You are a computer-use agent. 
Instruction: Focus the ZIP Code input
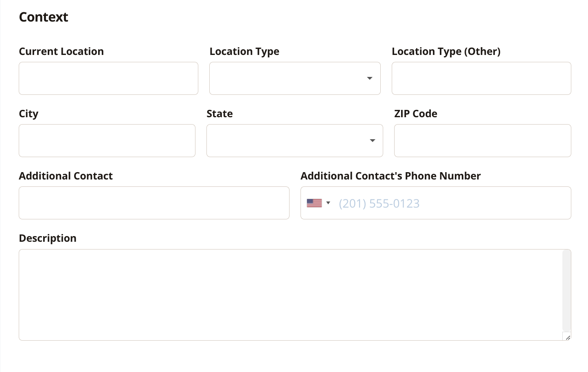[483, 140]
